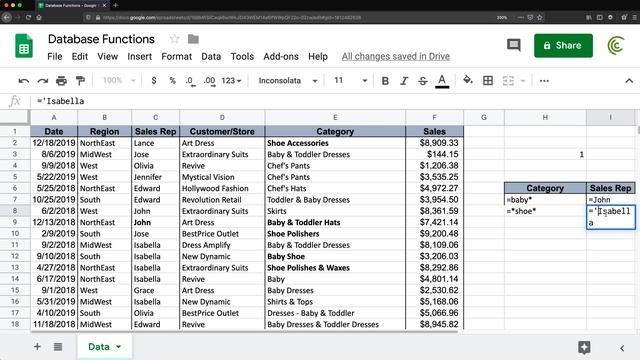The height and width of the screenshot is (360, 640).
Task: Click the Redo arrow icon
Action: (x=42, y=81)
